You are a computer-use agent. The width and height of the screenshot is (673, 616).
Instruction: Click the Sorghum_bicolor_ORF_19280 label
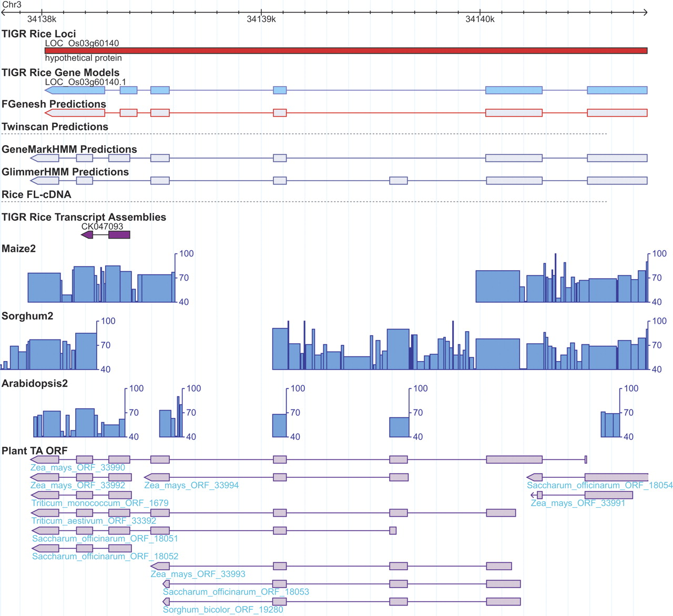coord(223,610)
